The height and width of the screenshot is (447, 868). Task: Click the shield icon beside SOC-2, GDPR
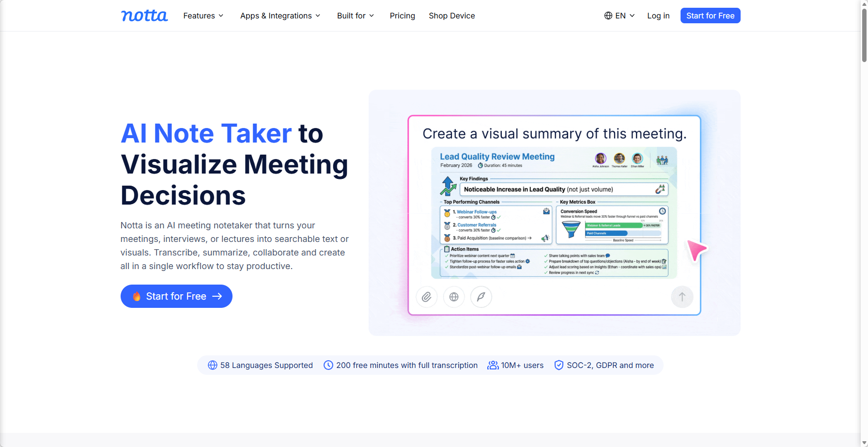[x=559, y=365]
